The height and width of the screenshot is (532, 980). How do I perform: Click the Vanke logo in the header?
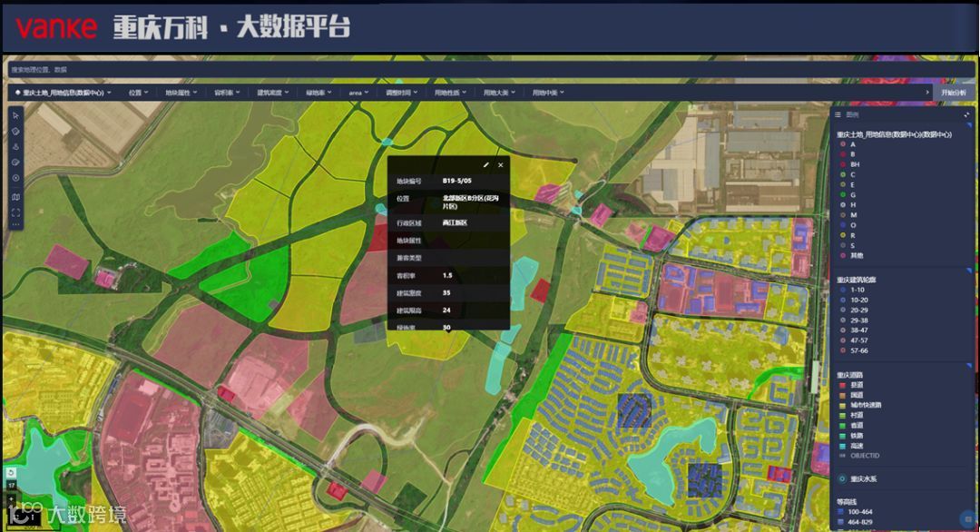pos(56,27)
